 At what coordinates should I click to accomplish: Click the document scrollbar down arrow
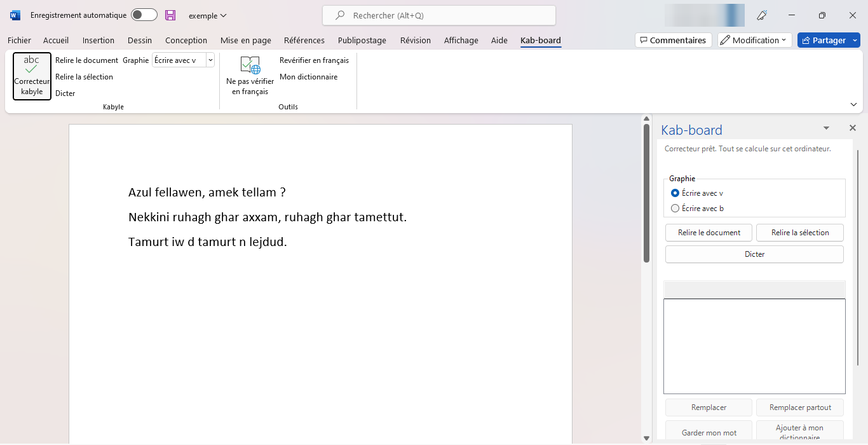[646, 438]
